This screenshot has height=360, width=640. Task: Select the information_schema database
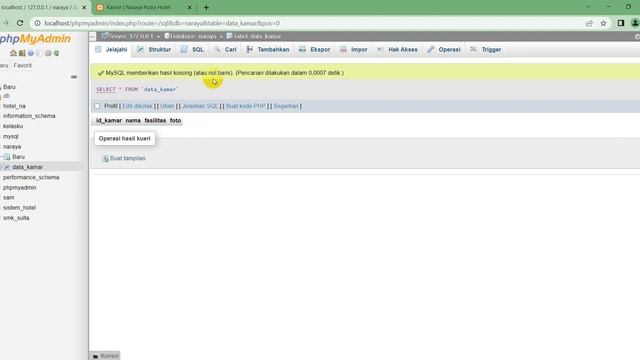[29, 116]
